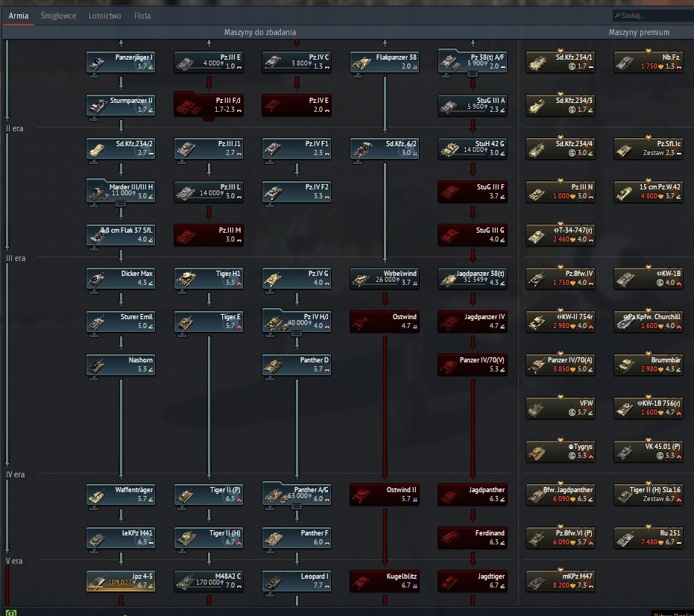The height and width of the screenshot is (616, 694).
Task: Select the locked Ostwind II card
Action: point(385,494)
